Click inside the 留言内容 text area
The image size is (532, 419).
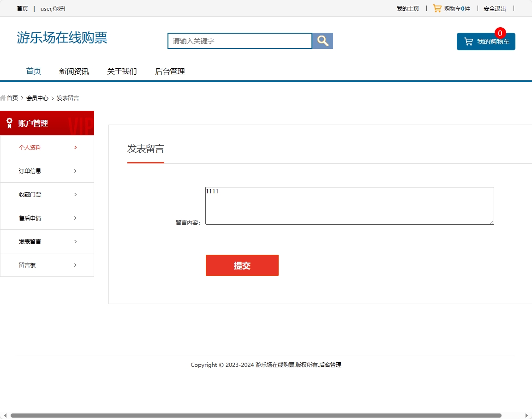coord(349,205)
